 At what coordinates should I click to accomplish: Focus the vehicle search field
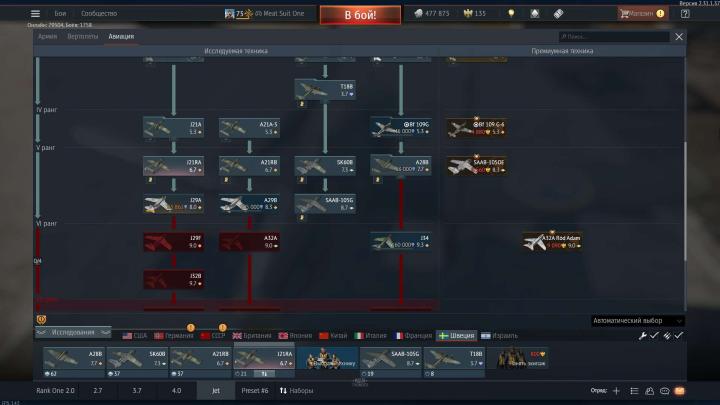point(614,37)
